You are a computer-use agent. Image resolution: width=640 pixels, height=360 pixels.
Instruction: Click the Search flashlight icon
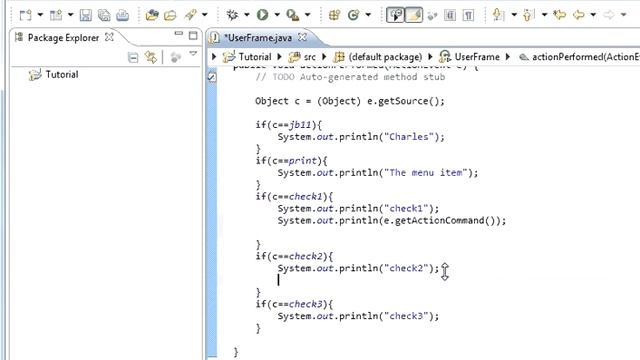click(190, 15)
